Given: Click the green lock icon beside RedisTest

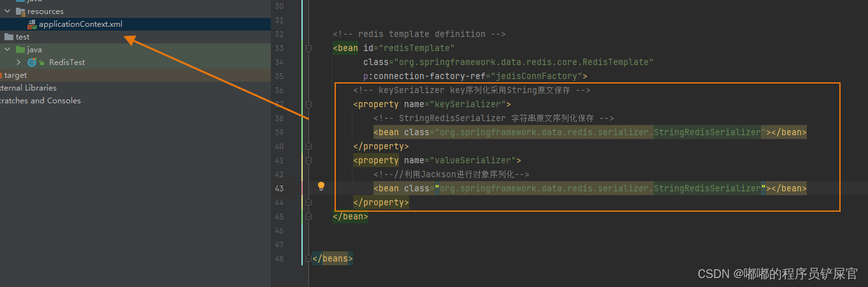Looking at the screenshot, I should pos(41,63).
